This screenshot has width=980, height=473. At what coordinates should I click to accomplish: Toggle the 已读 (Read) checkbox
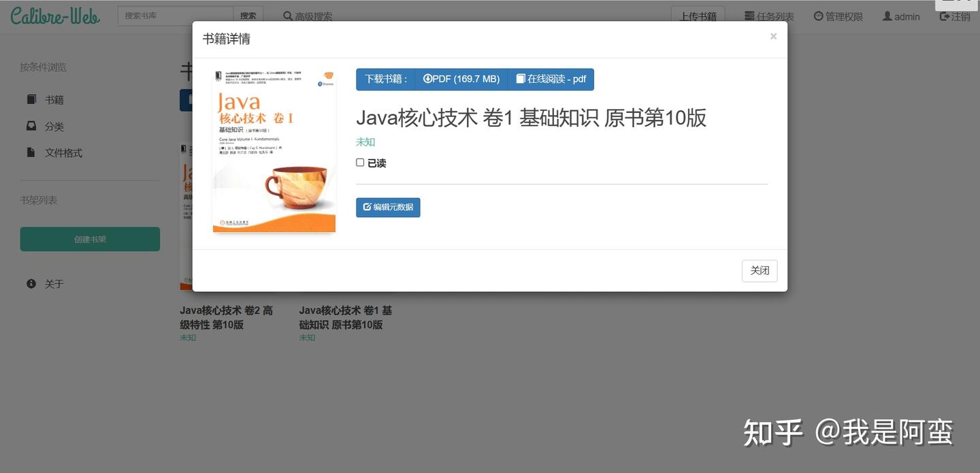point(360,162)
